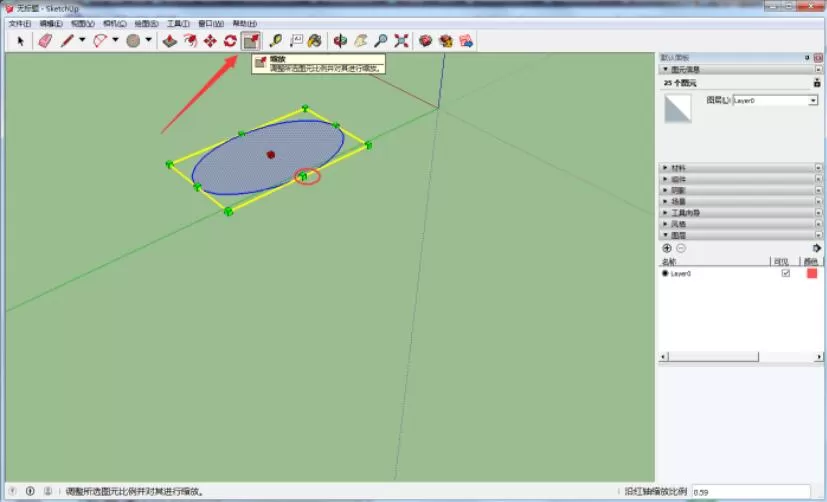This screenshot has height=502, width=827.
Task: Choose the Move tool with red arrows
Action: 210,41
